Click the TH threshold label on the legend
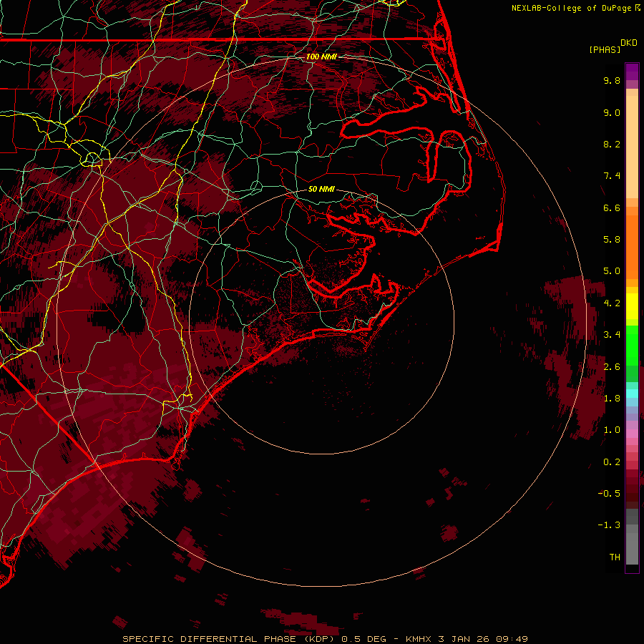Image resolution: width=644 pixels, height=644 pixels. click(615, 557)
